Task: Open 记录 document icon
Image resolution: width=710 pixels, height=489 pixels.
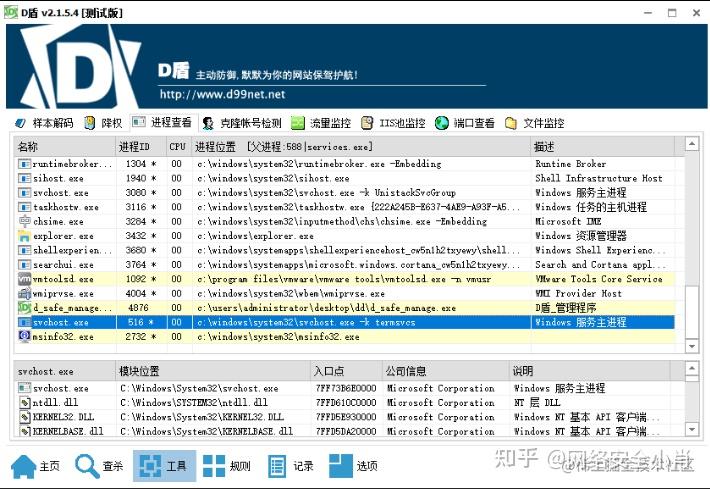Action: tap(277, 466)
